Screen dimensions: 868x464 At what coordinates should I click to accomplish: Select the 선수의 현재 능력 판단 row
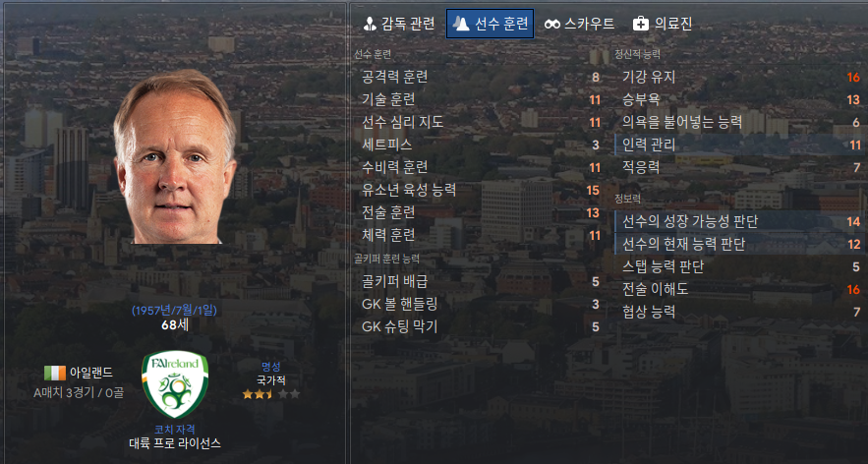pos(740,244)
